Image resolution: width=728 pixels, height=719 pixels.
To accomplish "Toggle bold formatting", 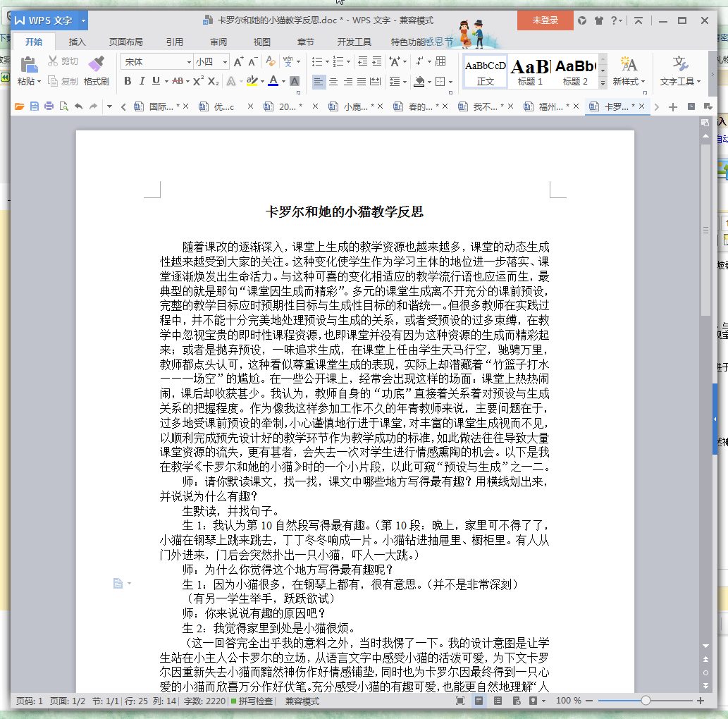I will point(128,81).
